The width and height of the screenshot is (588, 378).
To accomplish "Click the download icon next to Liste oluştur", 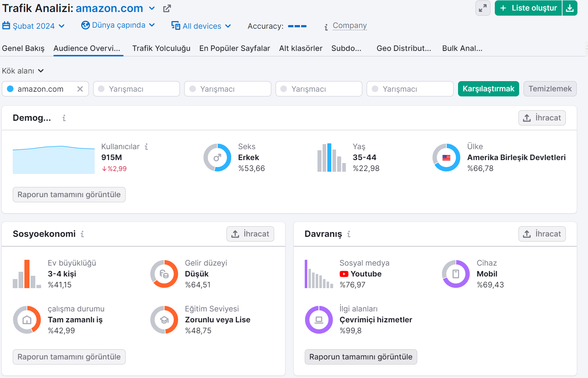I will (x=570, y=8).
